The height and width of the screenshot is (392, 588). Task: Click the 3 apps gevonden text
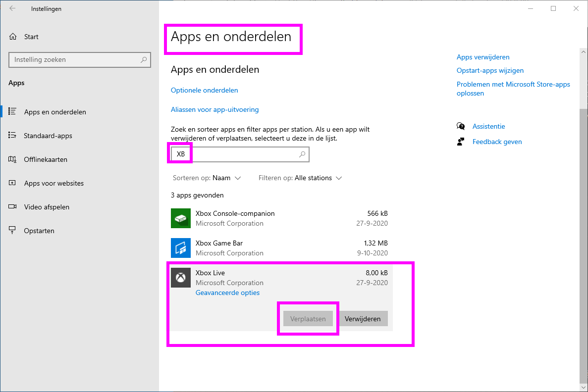[x=197, y=195]
